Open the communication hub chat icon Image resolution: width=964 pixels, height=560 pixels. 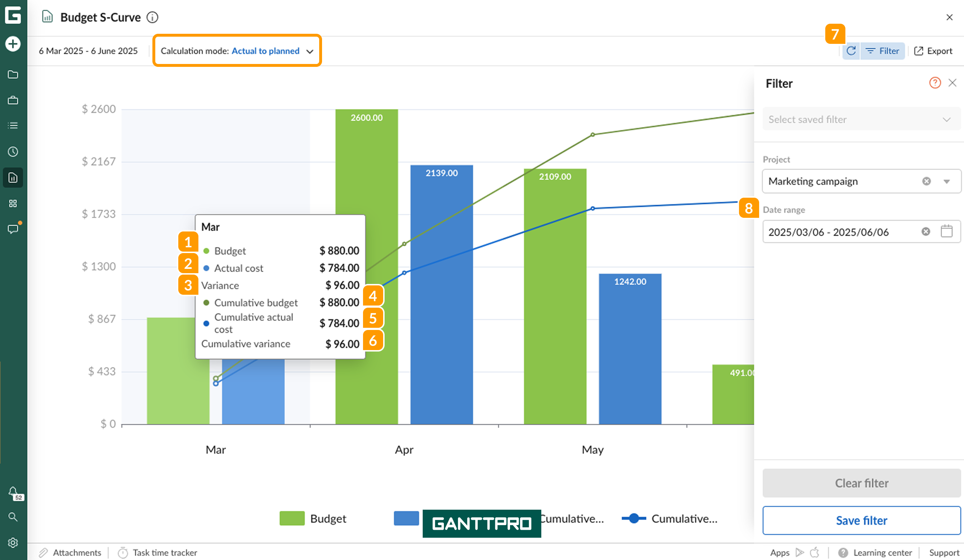pos(13,229)
